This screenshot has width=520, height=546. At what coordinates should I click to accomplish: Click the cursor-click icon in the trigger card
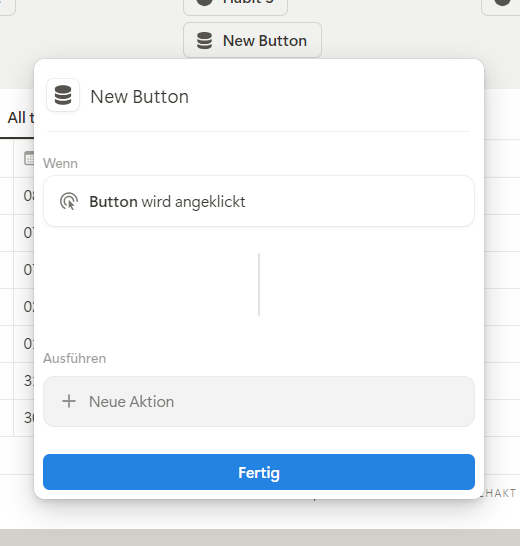click(69, 201)
